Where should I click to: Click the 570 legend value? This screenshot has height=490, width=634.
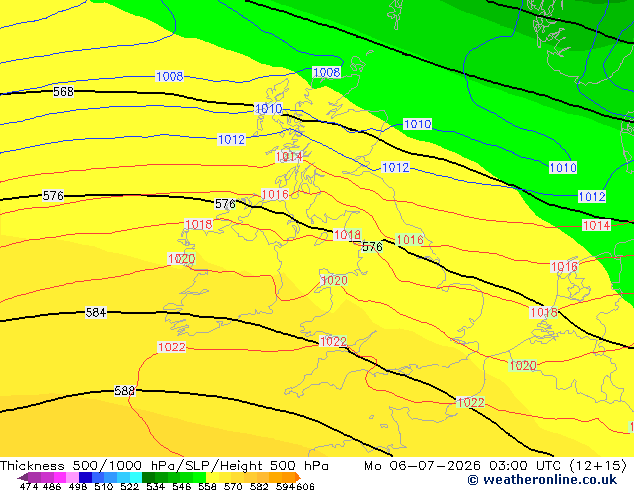point(233,486)
